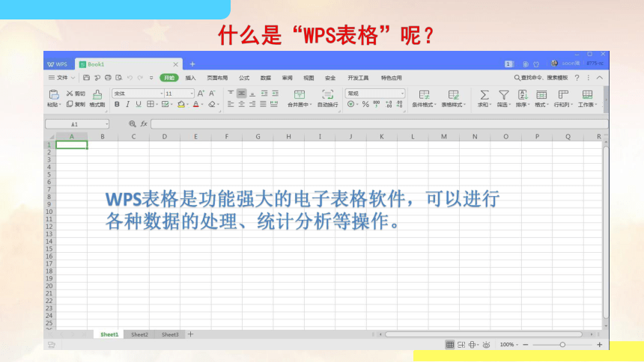
Task: Select the Format Painter (格式刷) brush
Action: tap(97, 95)
